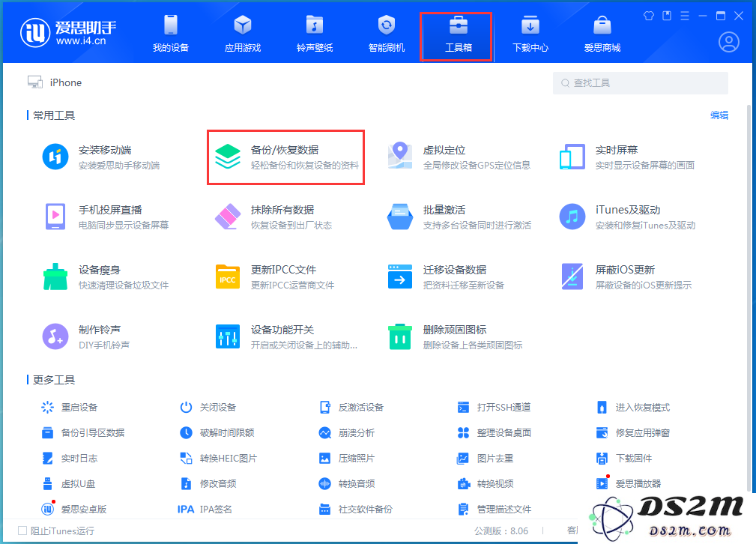Open 批量激活 tool
Image resolution: width=756 pixels, height=544 pixels.
(x=459, y=217)
